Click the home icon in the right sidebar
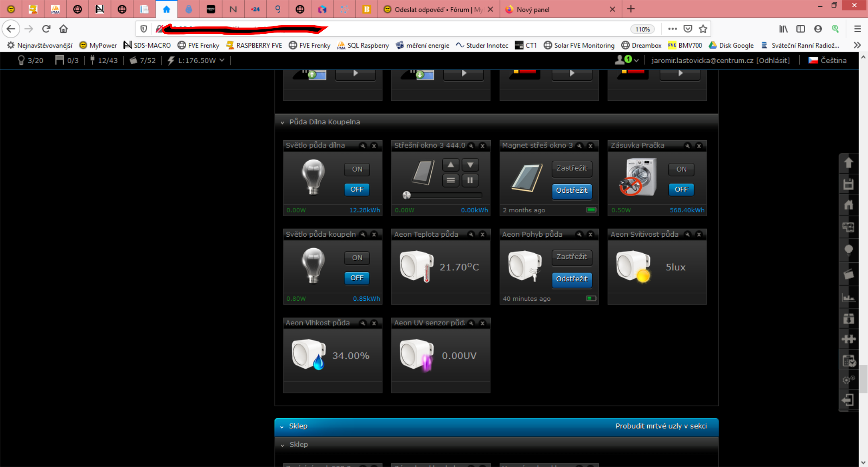This screenshot has height=467, width=868. tap(848, 205)
